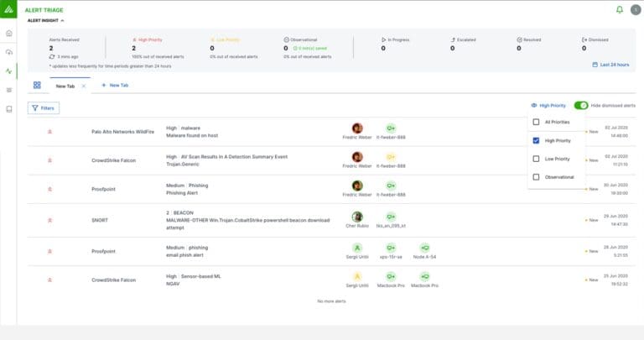The image size is (644, 340).
Task: Click host icon in Malware found on host row
Action: tap(391, 128)
